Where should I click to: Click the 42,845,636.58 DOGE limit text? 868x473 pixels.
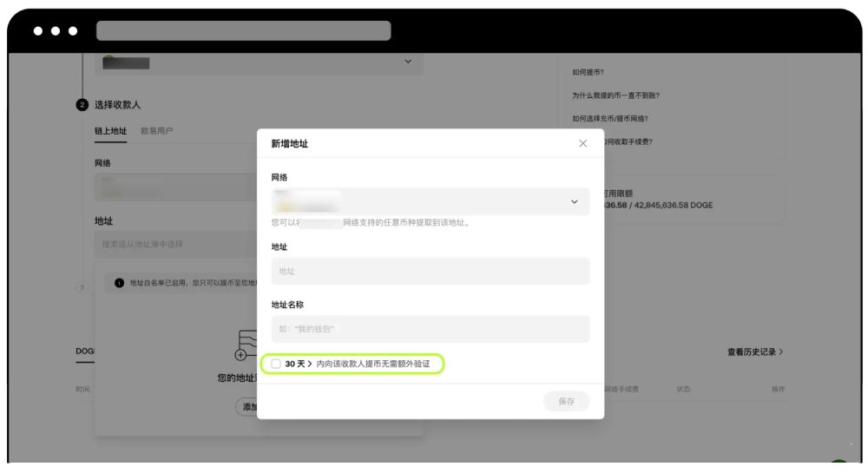click(x=674, y=205)
